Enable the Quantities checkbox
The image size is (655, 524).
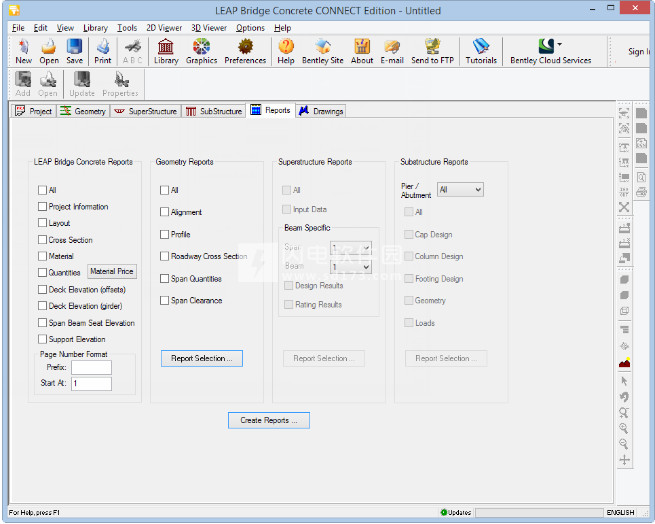point(42,272)
